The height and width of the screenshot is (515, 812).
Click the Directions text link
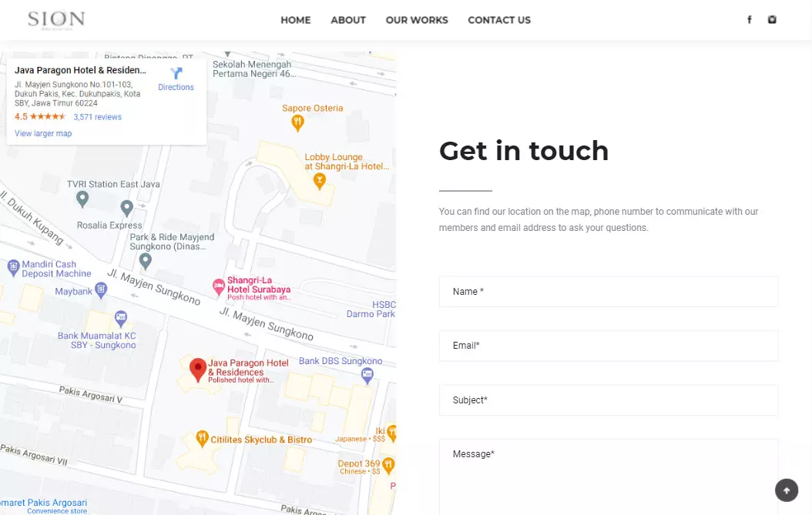tap(176, 88)
